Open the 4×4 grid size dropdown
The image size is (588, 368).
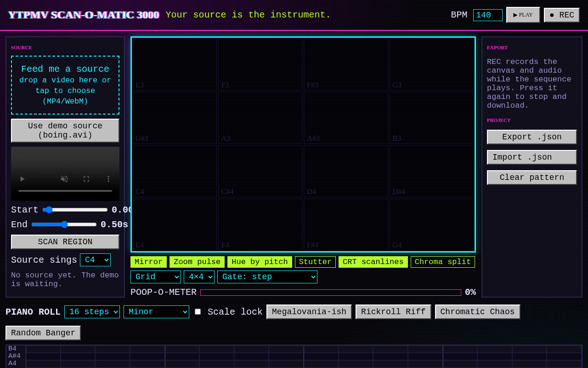pyautogui.click(x=199, y=277)
